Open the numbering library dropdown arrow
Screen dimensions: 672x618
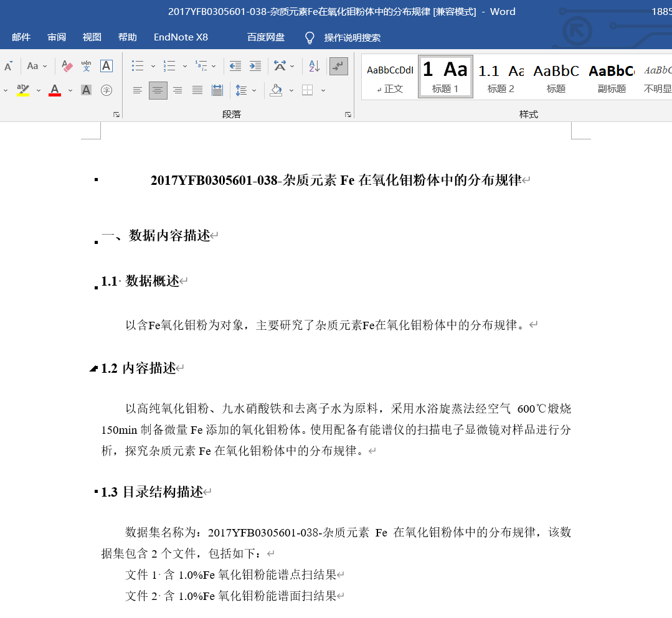[x=185, y=67]
